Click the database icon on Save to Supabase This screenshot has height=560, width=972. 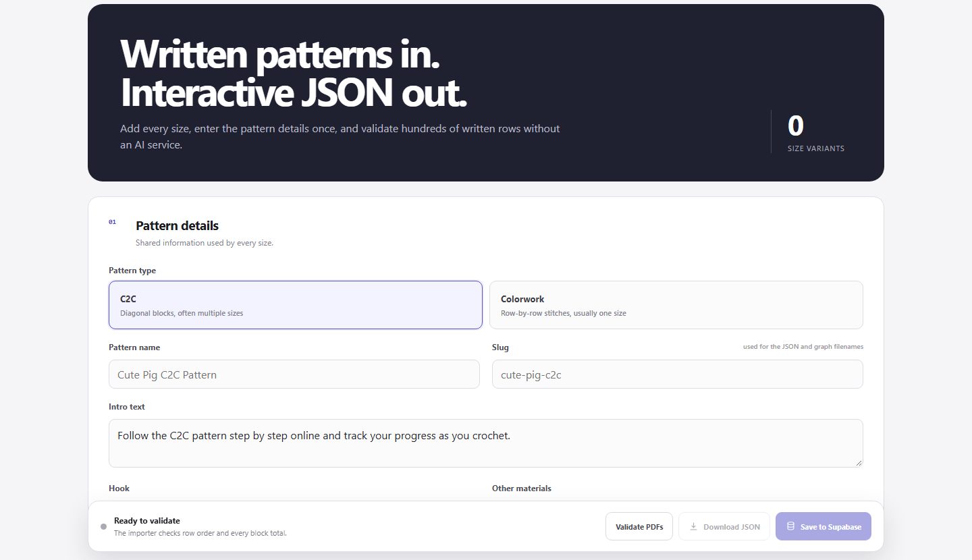coord(790,526)
